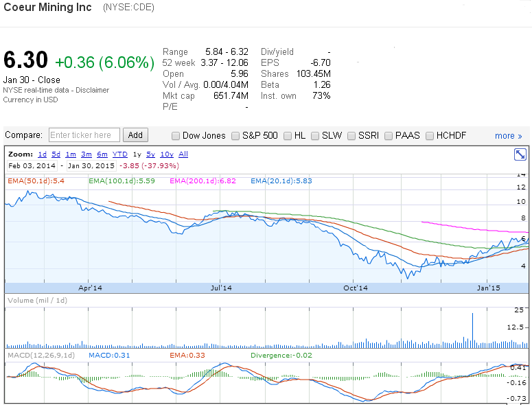Choose the YTD zoom range
The image size is (532, 405).
click(119, 154)
